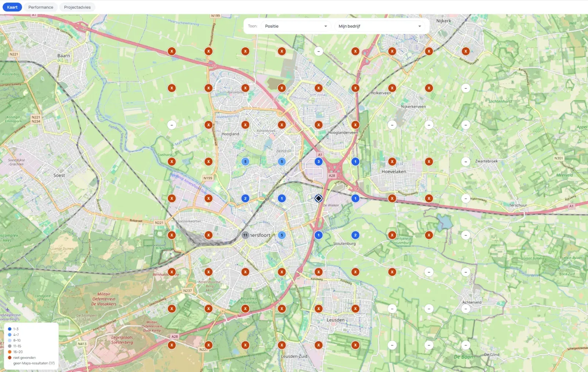Open the Performance tab

pos(41,7)
